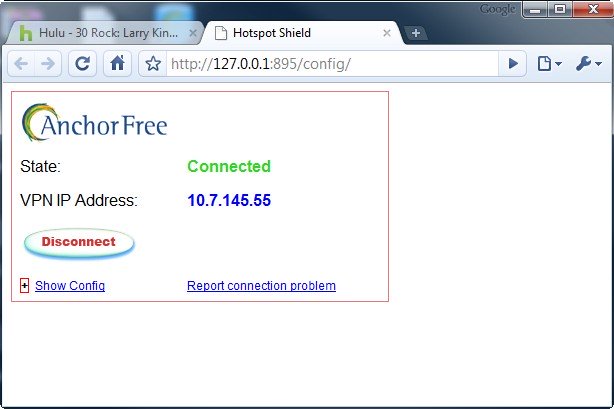The width and height of the screenshot is (614, 409).
Task: Click the VPN IP Address label
Action: (x=79, y=200)
